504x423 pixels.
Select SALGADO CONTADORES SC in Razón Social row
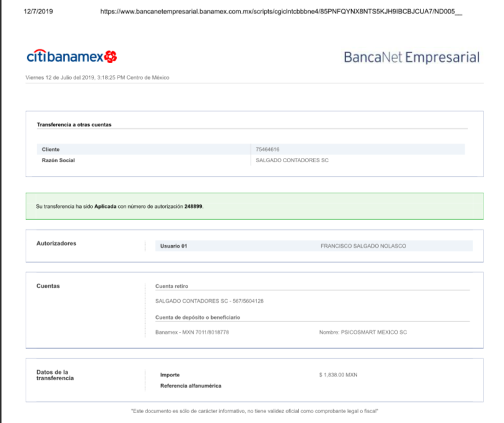292,160
